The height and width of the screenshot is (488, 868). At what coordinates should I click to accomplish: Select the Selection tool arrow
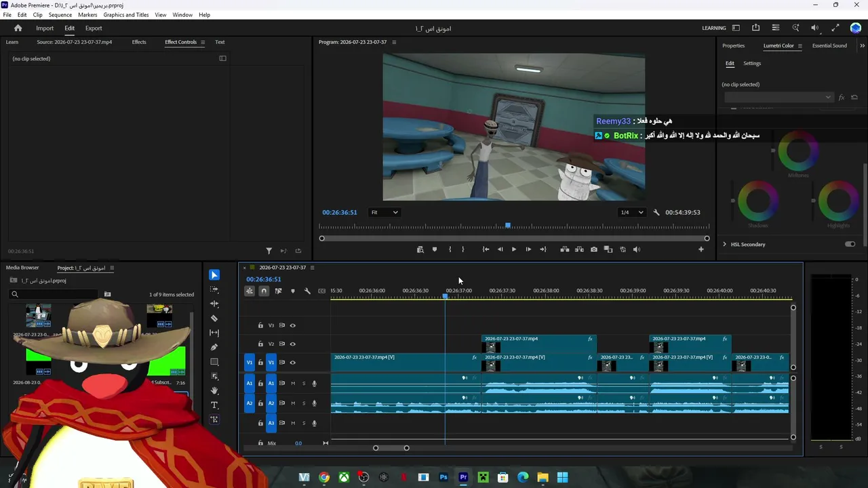click(x=214, y=274)
